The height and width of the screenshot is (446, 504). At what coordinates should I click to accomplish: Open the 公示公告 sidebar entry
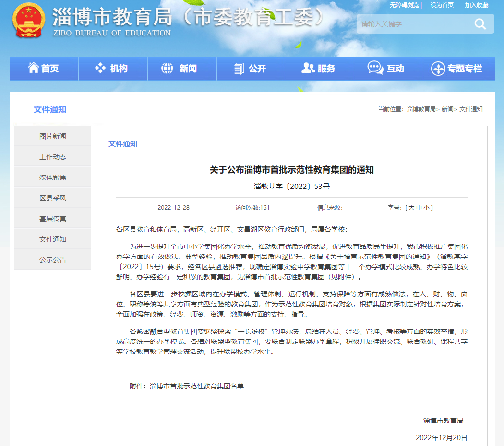(x=52, y=259)
